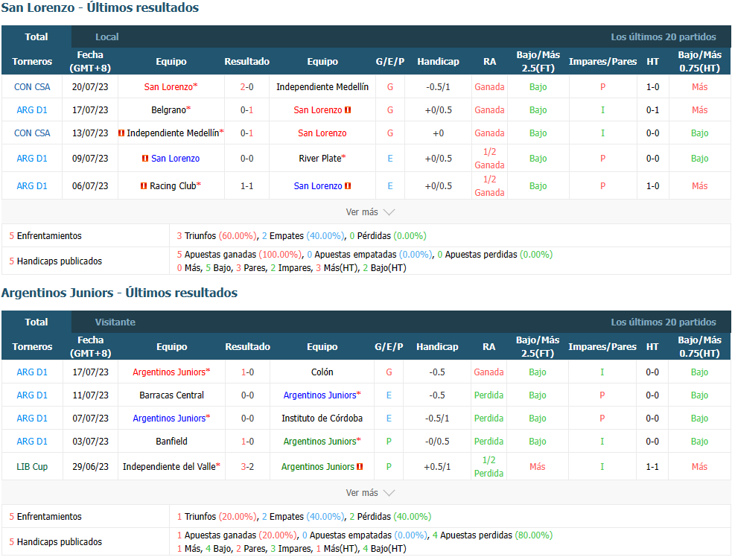Click River Plate team name
The image size is (735, 560).
(x=320, y=159)
